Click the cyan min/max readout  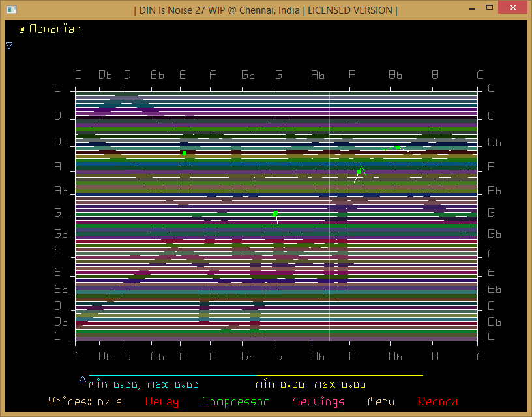(x=143, y=385)
